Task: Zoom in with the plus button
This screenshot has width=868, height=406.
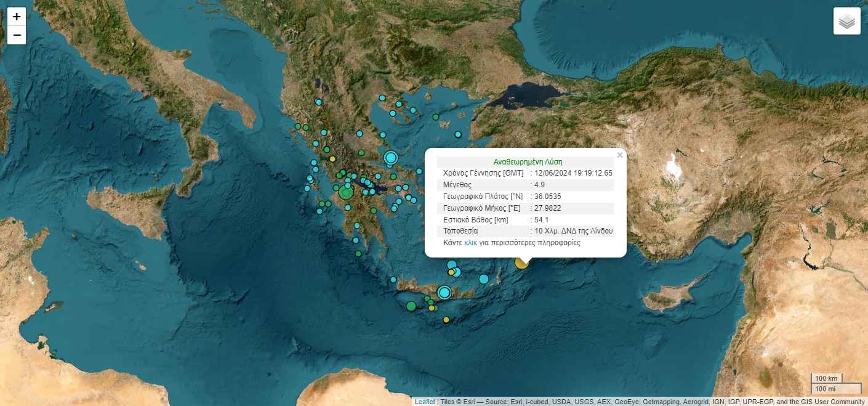Action: pos(17,17)
